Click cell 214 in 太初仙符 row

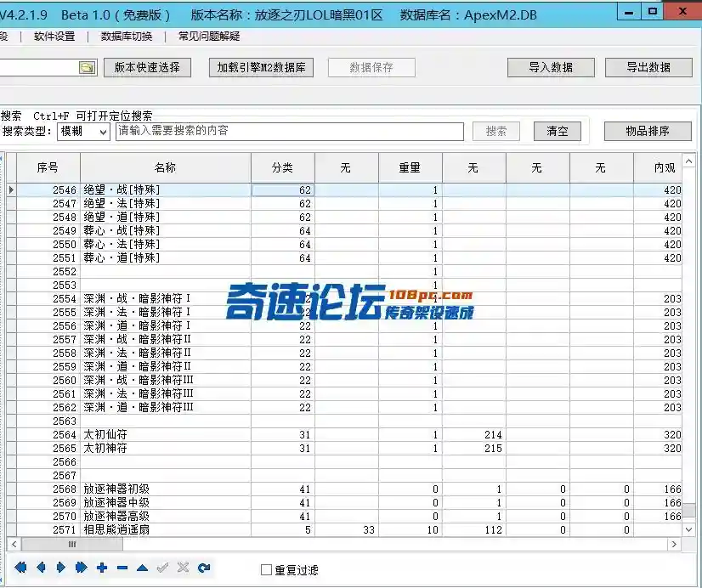pos(474,434)
